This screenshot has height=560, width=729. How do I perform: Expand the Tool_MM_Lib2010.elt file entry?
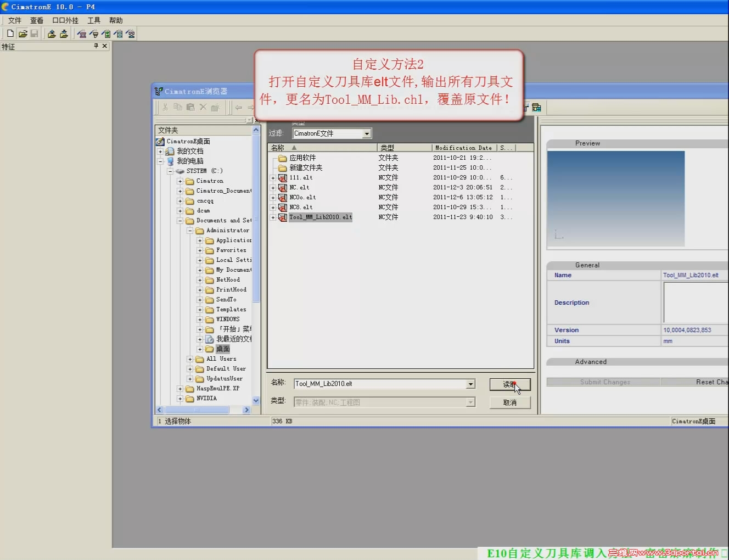(273, 217)
